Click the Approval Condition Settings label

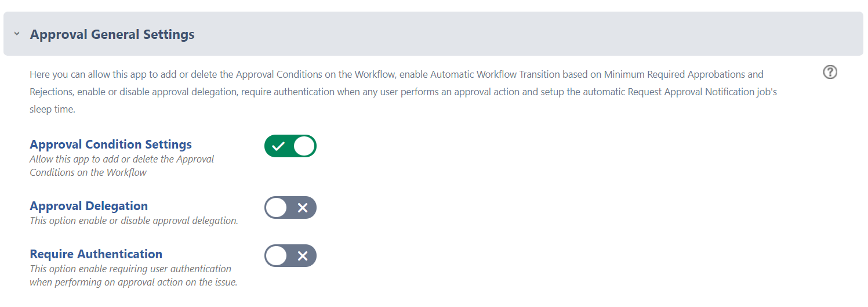pyautogui.click(x=111, y=144)
